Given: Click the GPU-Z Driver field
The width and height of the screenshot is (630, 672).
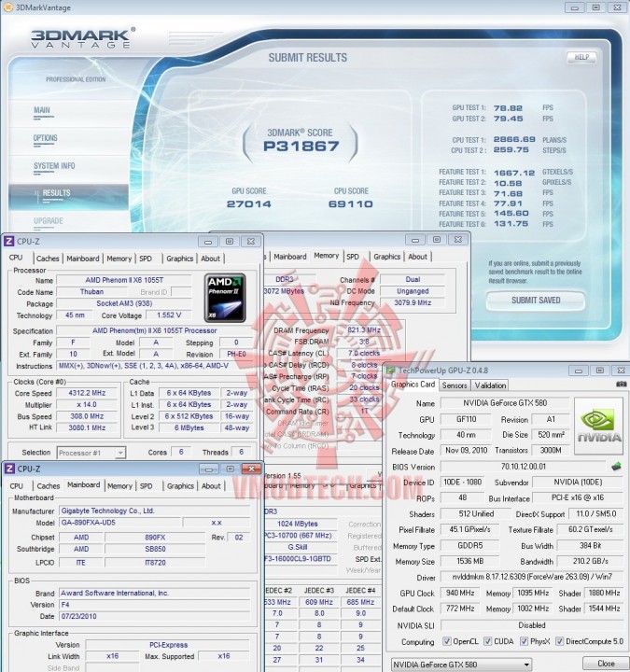Looking at the screenshot, I should click(532, 577).
